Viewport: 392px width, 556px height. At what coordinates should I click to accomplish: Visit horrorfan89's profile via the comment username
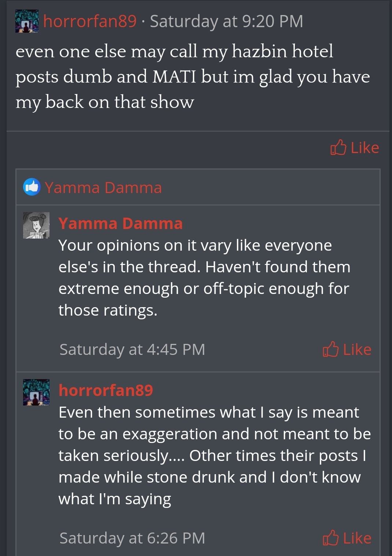tap(106, 390)
